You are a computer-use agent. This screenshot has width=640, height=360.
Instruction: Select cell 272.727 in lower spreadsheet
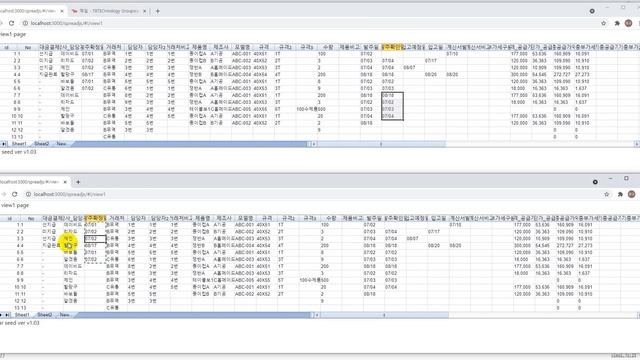pos(566,246)
